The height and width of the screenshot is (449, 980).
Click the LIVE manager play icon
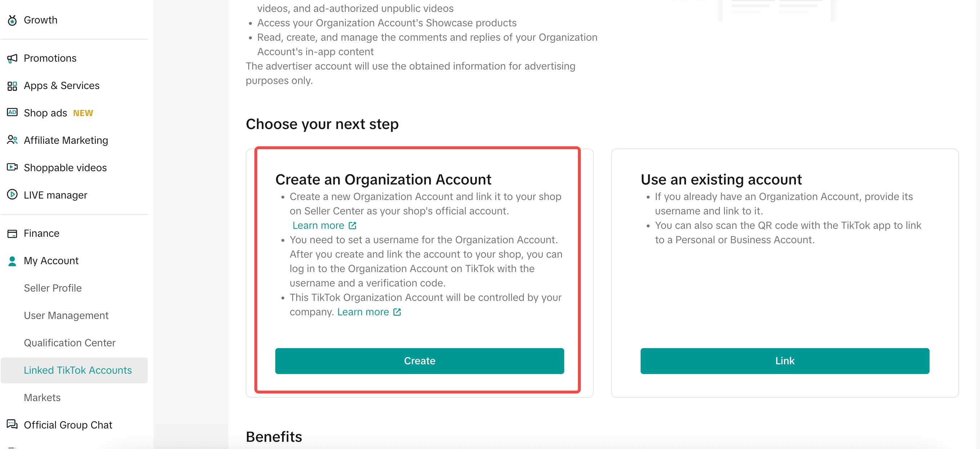[x=12, y=195]
